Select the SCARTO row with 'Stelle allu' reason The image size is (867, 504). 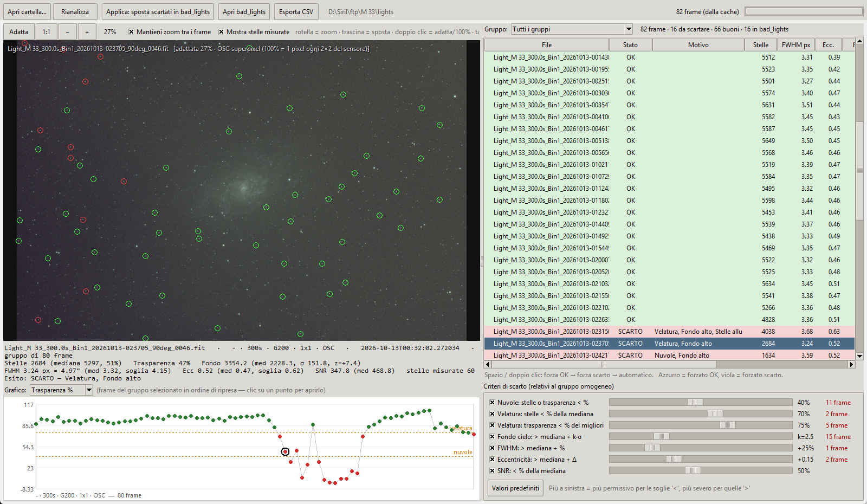coord(669,332)
